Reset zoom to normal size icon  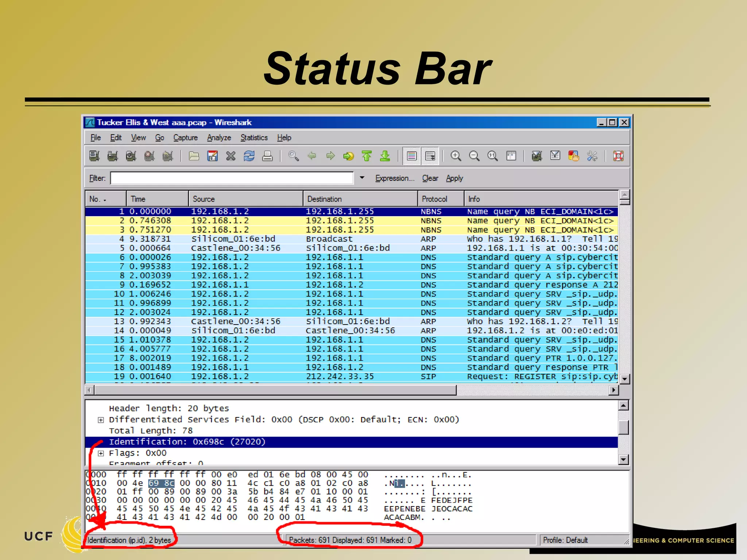pos(492,156)
